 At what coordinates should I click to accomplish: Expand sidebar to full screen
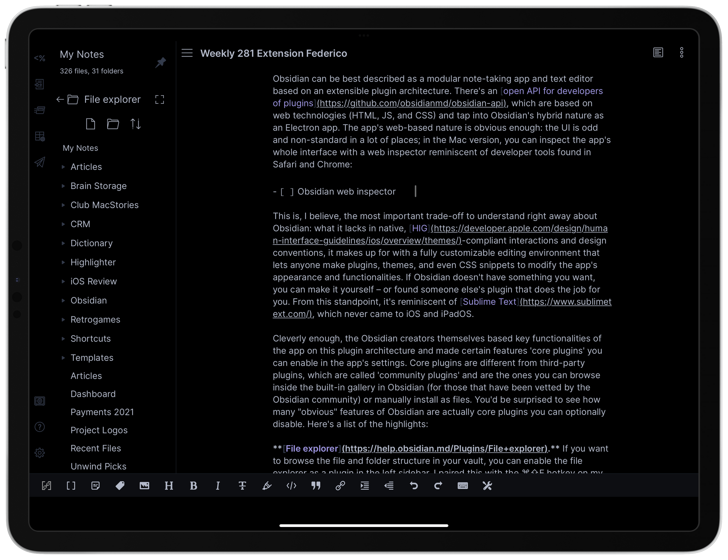click(160, 99)
